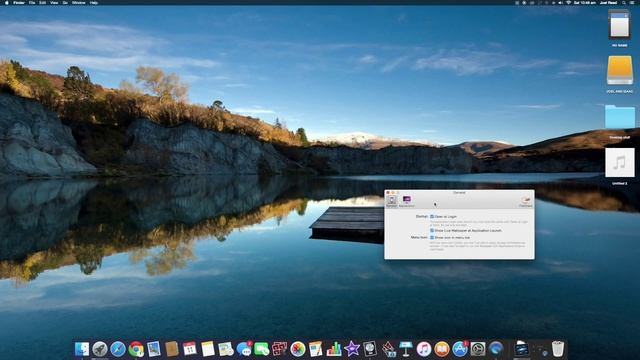The image size is (640, 360).
Task: Open Notes from the Dock
Action: [208, 349]
